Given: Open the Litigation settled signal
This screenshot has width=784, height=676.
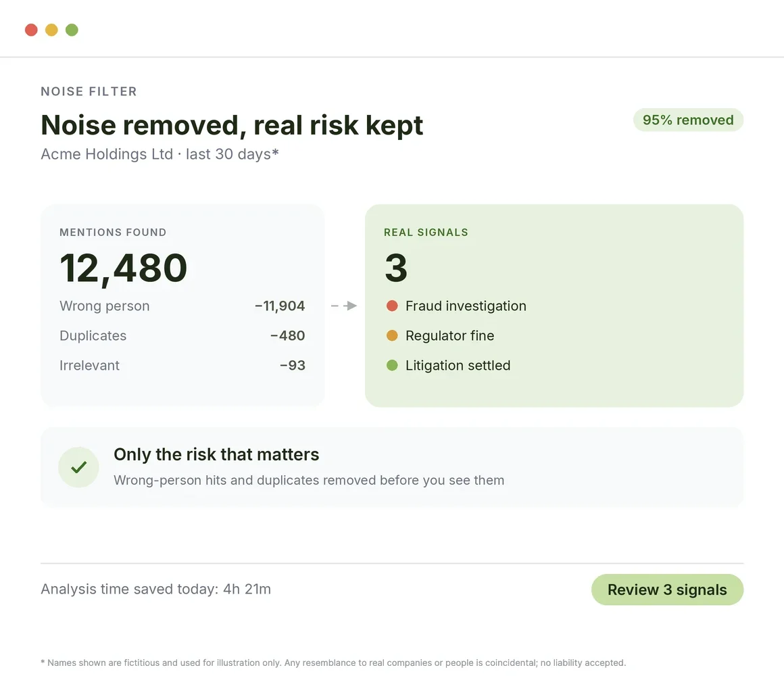Looking at the screenshot, I should (x=458, y=366).
